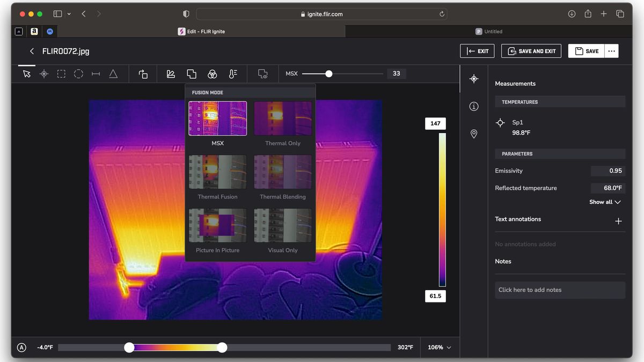
Task: Open the 106% zoom level dropdown
Action: coord(440,348)
